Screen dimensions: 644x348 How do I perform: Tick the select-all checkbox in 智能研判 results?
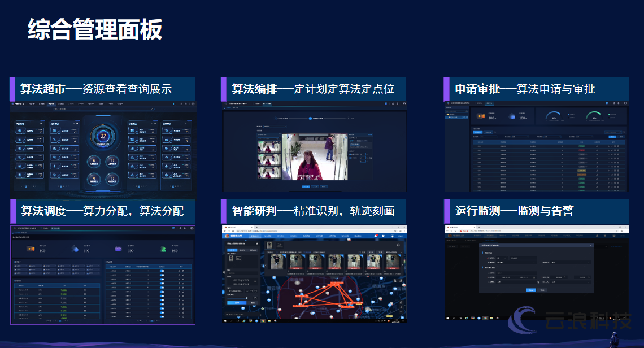[360, 253]
